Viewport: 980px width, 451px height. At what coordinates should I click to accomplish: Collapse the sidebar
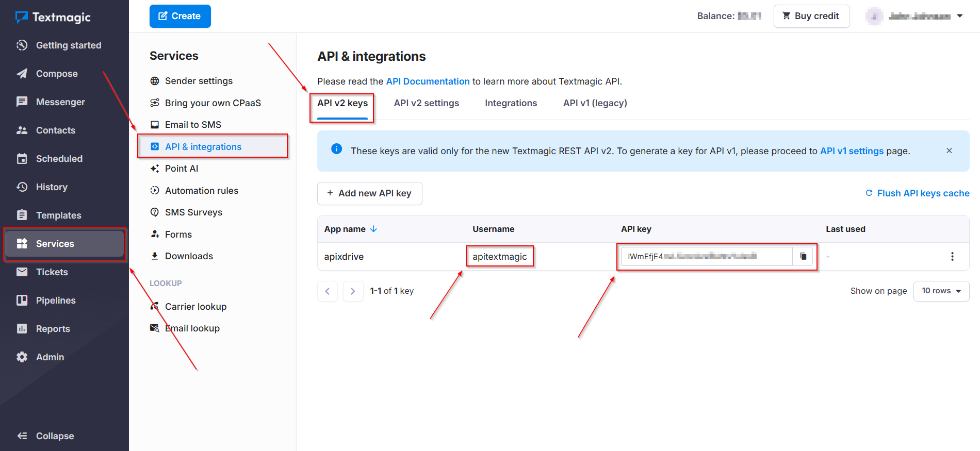(x=46, y=436)
